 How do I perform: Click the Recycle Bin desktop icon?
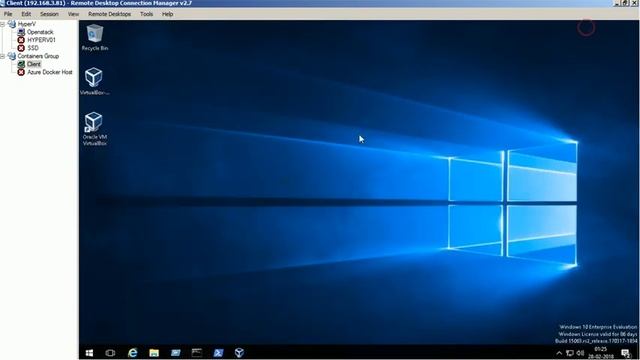click(x=95, y=38)
